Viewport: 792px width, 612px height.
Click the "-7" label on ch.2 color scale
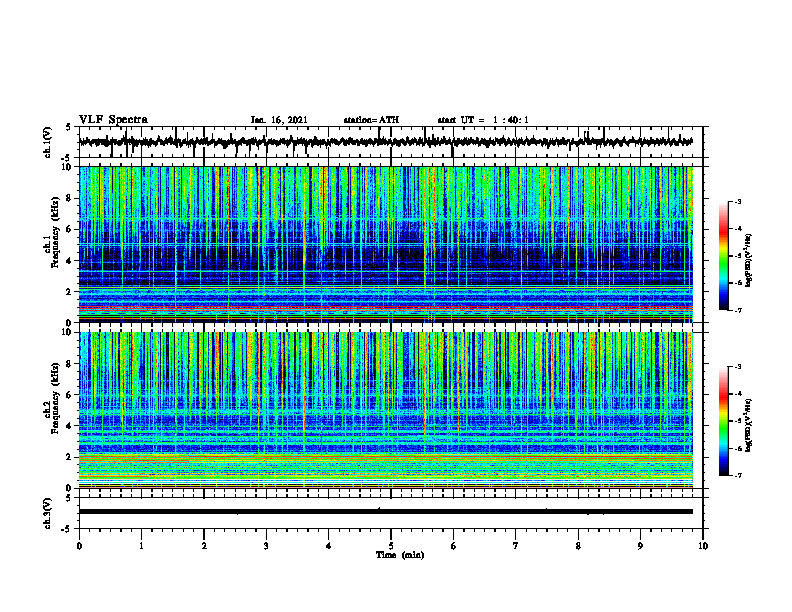737,475
